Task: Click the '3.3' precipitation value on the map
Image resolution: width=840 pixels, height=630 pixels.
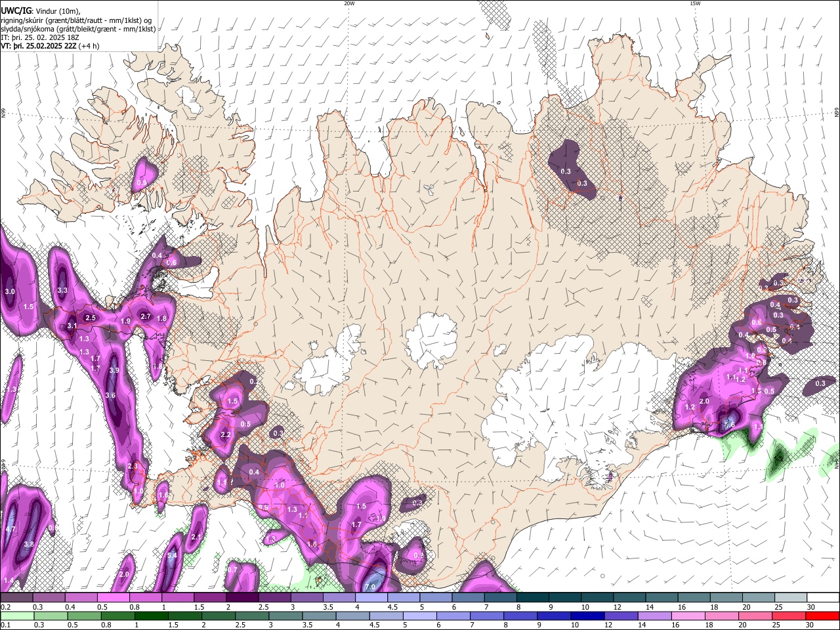Action: (62, 290)
